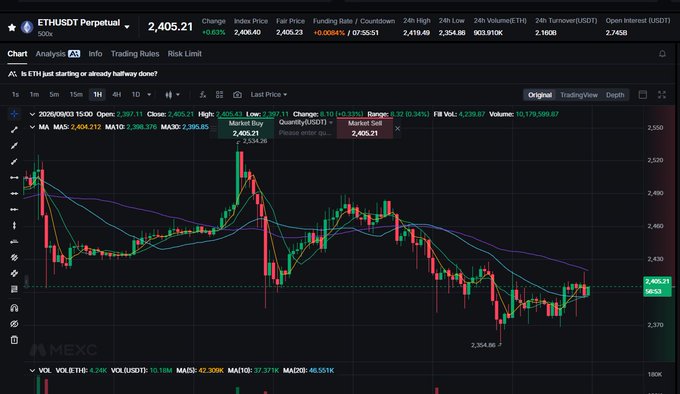Collapse the MA indicator chevron

32,127
